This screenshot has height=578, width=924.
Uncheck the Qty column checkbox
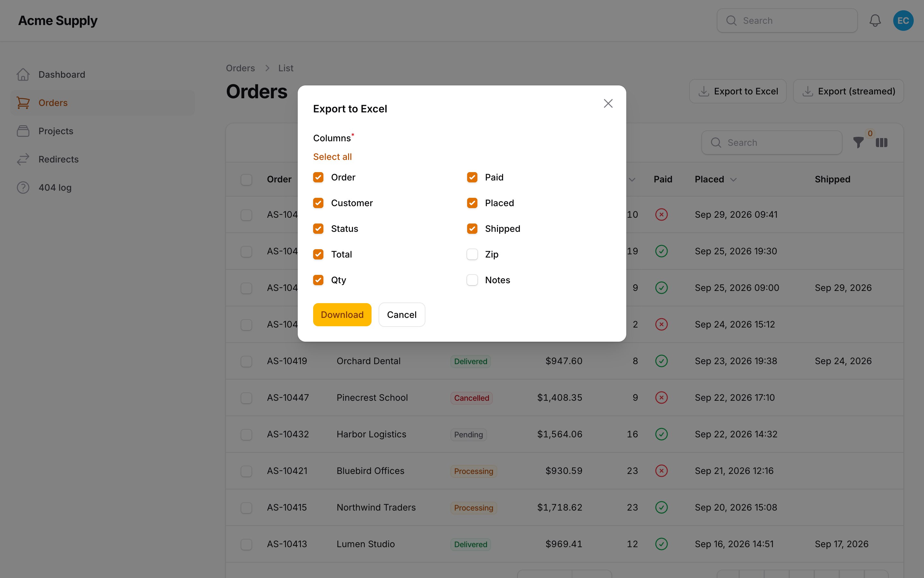318,280
